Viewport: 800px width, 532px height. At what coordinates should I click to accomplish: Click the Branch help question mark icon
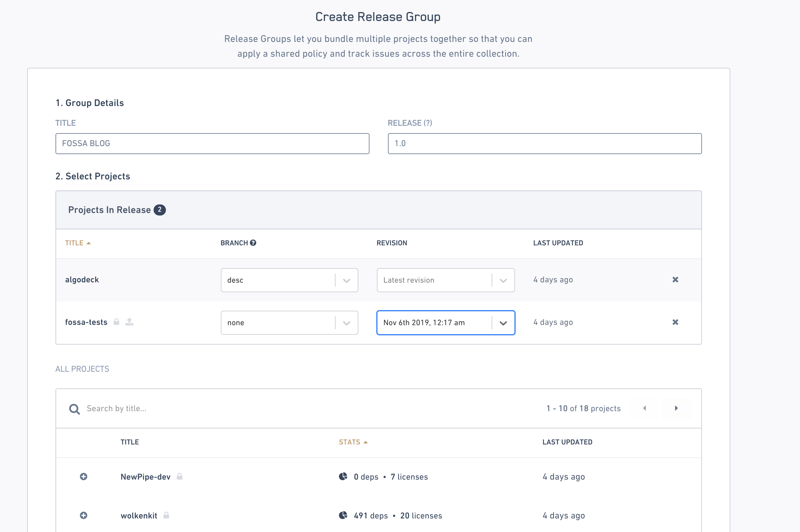253,243
